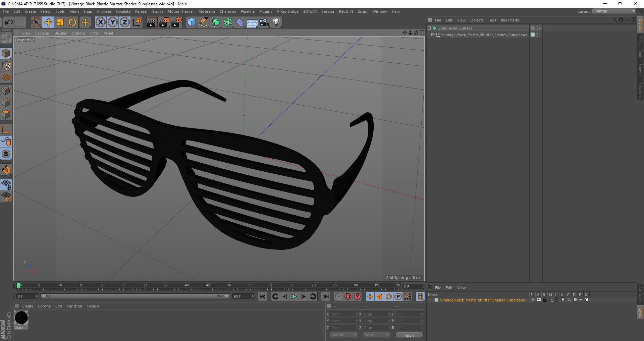Make object editable icon
Image resolution: width=644 pixels, height=341 pixels.
click(x=6, y=39)
